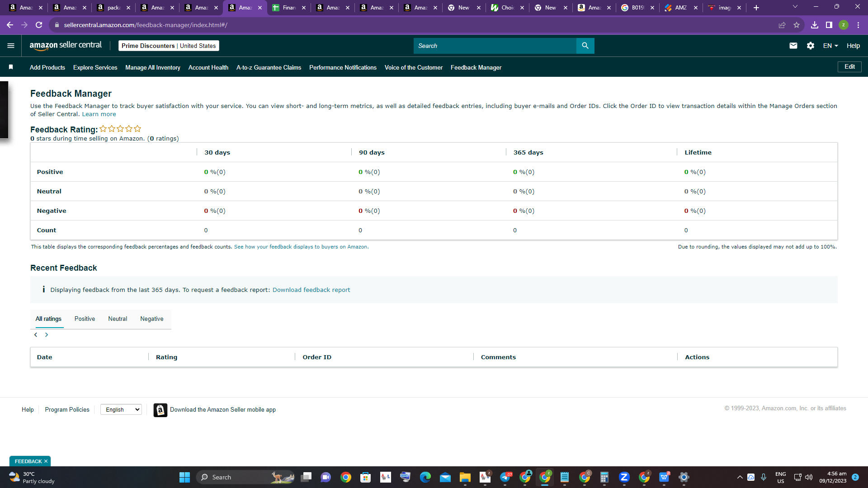Open A-to-z Guarantee Claims

269,67
